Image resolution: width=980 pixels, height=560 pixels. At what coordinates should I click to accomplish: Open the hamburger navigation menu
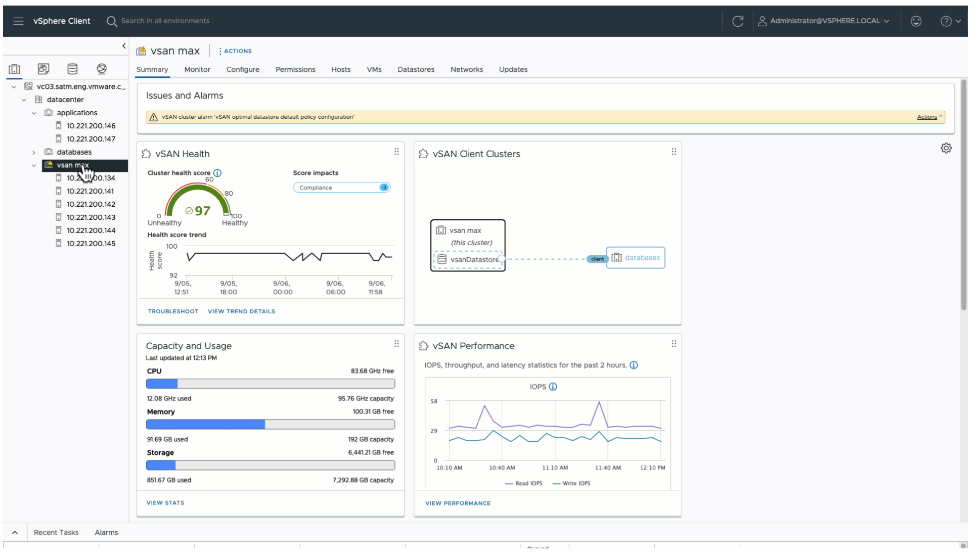[18, 21]
